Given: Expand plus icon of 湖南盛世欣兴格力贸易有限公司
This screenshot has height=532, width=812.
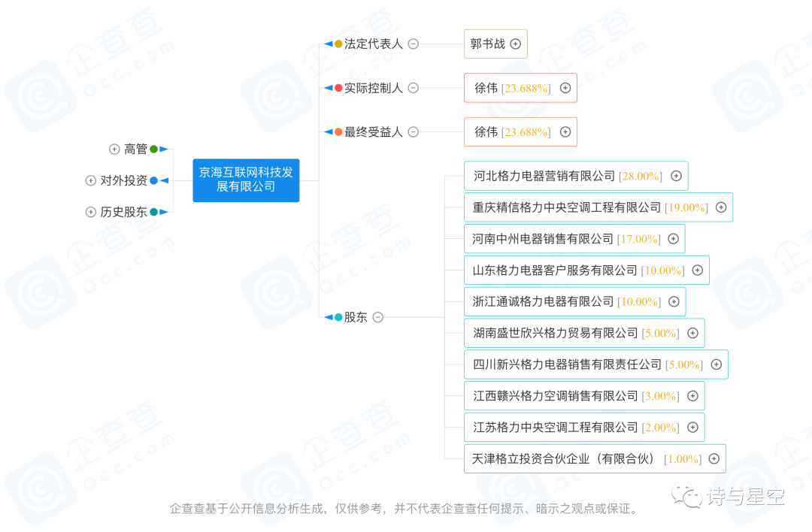Looking at the screenshot, I should tap(693, 334).
